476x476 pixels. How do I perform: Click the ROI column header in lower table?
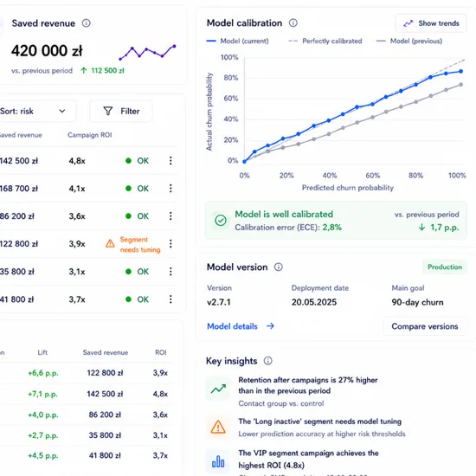pos(161,352)
